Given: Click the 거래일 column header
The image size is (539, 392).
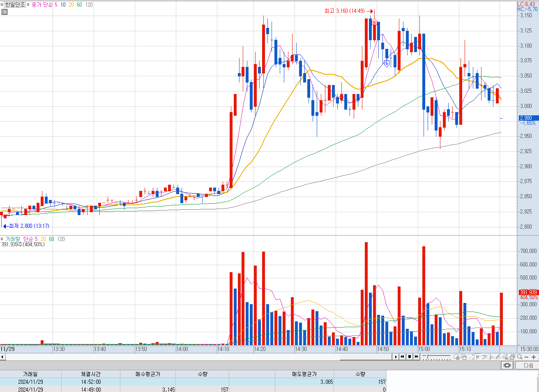Looking at the screenshot, I should (x=30, y=374).
